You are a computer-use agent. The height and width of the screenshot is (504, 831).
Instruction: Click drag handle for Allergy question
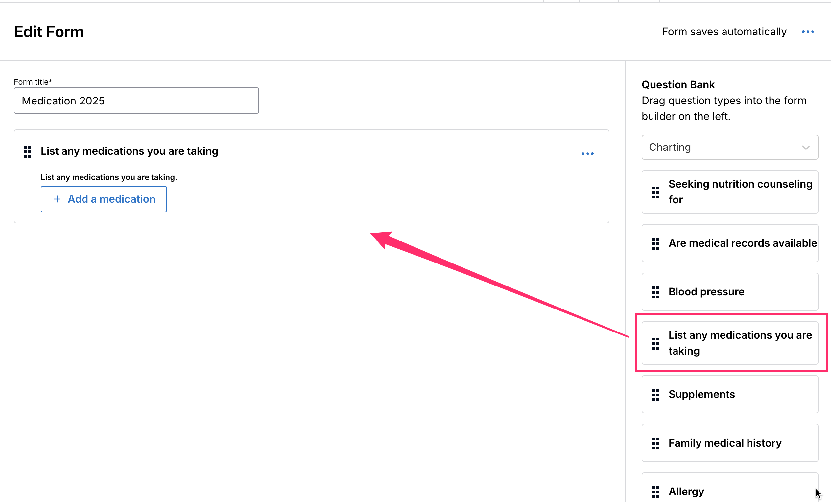(x=655, y=492)
